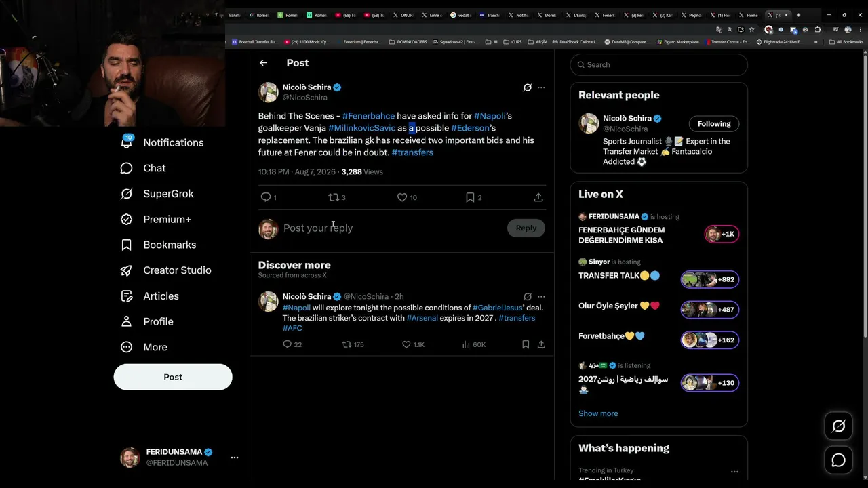Image resolution: width=868 pixels, height=488 pixels.
Task: Switch to the Doruk browser tab
Action: [x=547, y=15]
